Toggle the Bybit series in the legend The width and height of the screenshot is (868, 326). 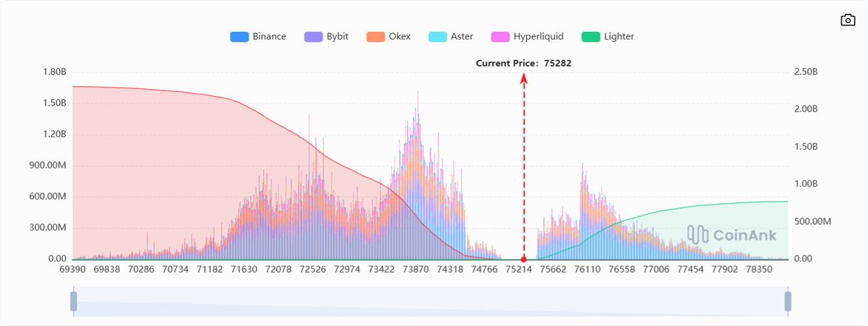[x=326, y=36]
